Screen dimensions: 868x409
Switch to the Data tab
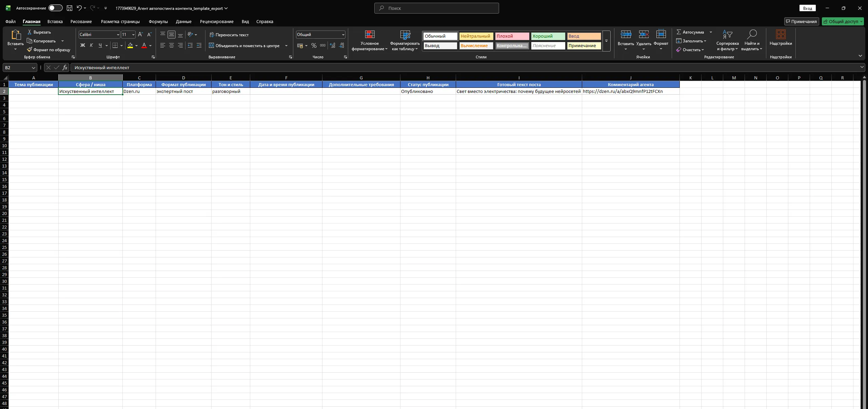pos(183,21)
